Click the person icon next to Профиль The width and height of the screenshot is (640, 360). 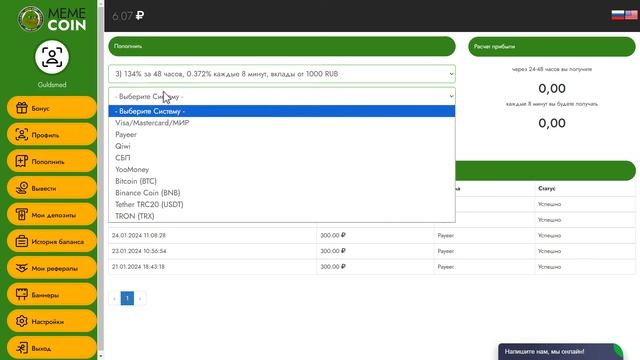click(x=22, y=135)
